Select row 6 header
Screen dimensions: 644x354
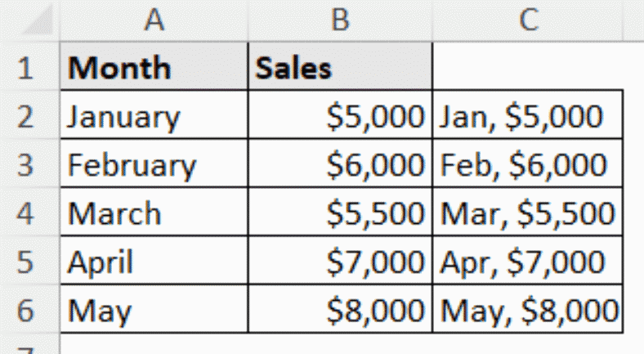pyautogui.click(x=26, y=311)
